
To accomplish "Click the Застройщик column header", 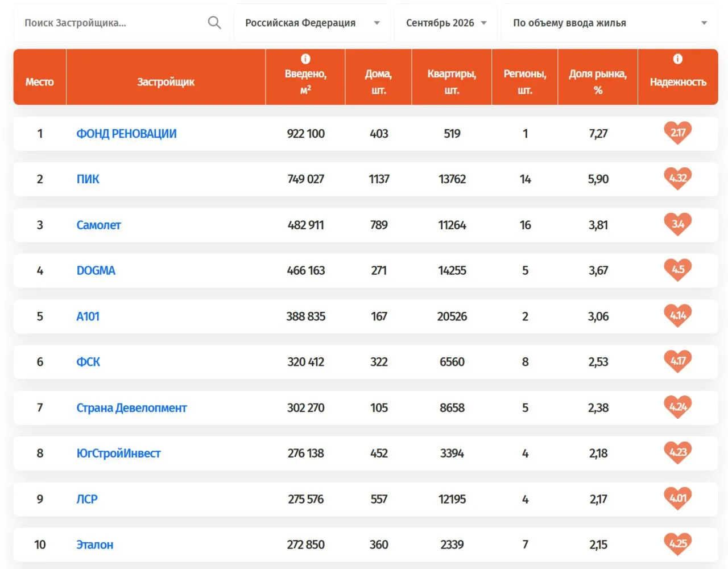I will [x=166, y=82].
